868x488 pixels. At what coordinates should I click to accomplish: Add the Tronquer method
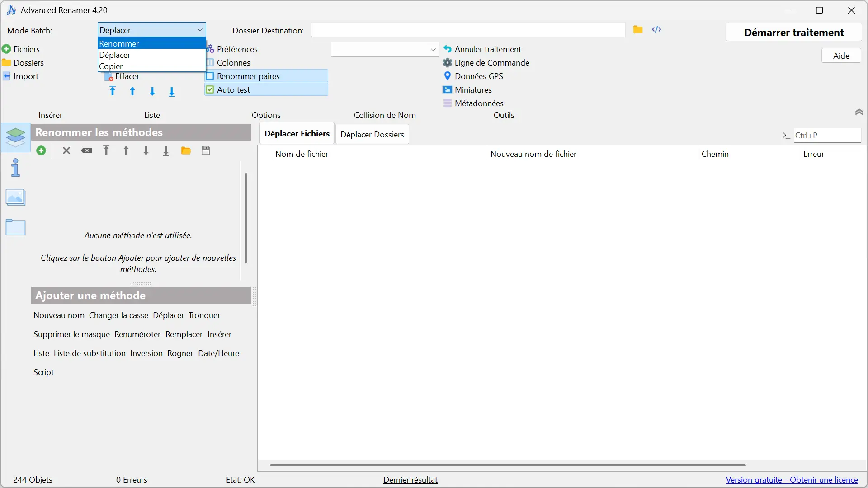[x=204, y=315]
